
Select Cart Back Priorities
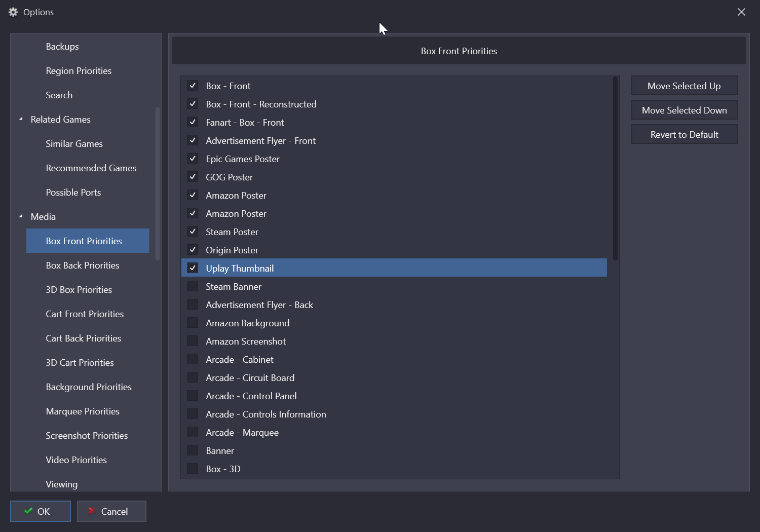click(84, 338)
